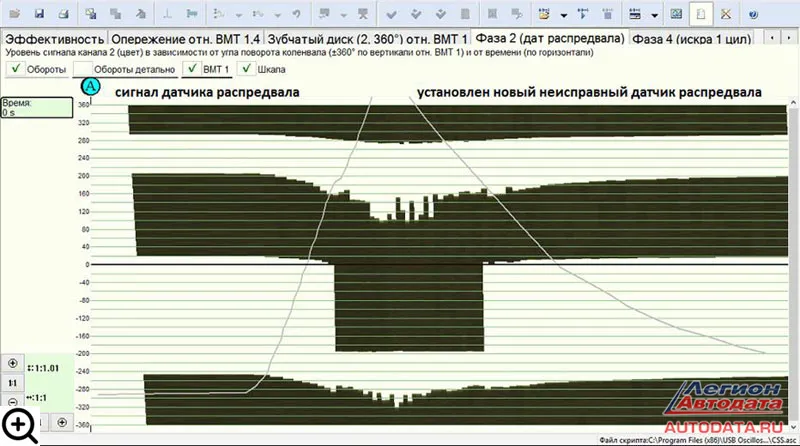The height and width of the screenshot is (446, 800).
Task: Click the Print icon in toolbar
Action: click(x=63, y=14)
